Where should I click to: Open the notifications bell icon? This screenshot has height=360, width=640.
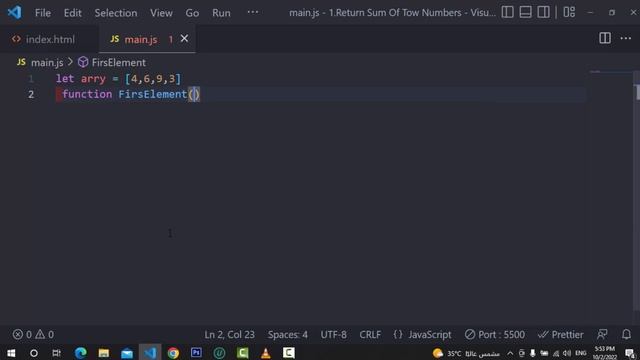[x=626, y=334]
